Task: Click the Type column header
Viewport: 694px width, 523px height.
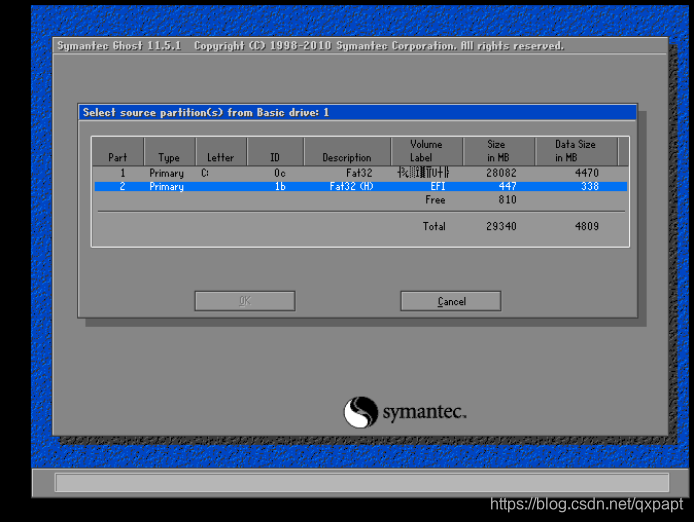Action: pos(169,151)
